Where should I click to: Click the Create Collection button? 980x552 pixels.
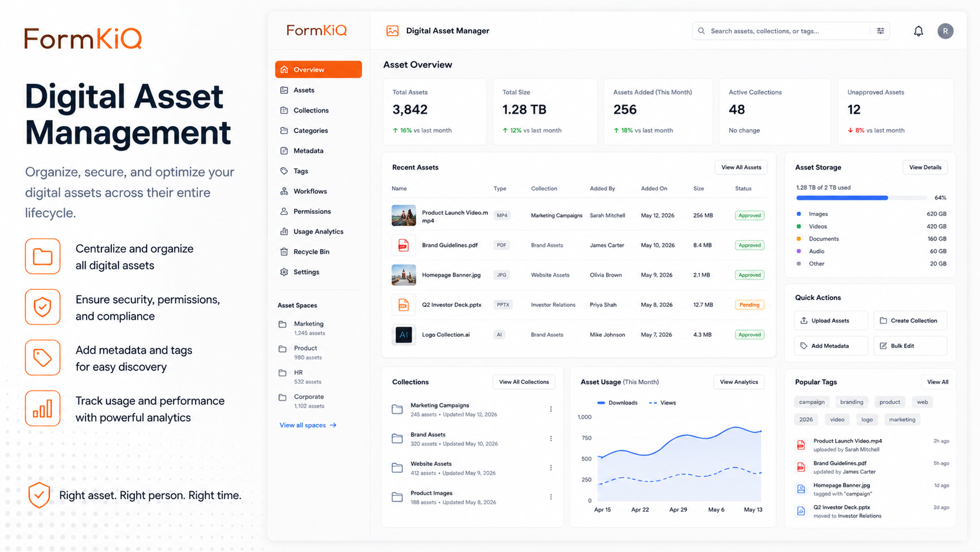pos(910,320)
